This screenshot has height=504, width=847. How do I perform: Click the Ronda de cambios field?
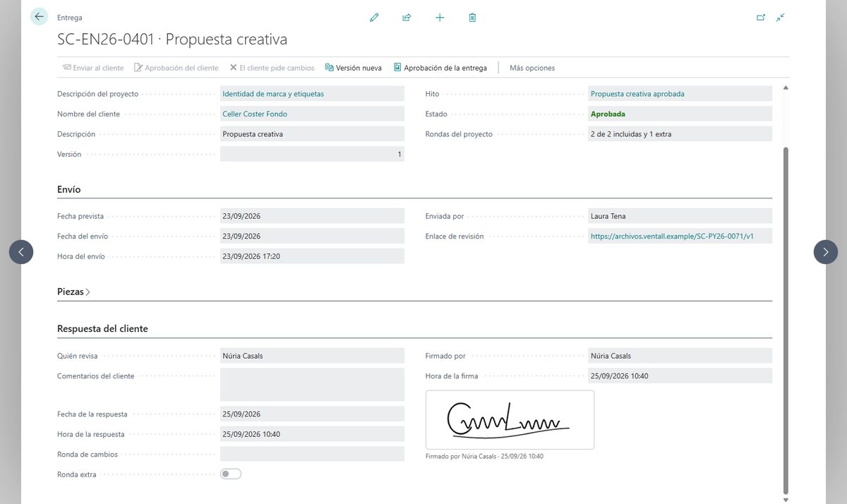[x=312, y=455]
